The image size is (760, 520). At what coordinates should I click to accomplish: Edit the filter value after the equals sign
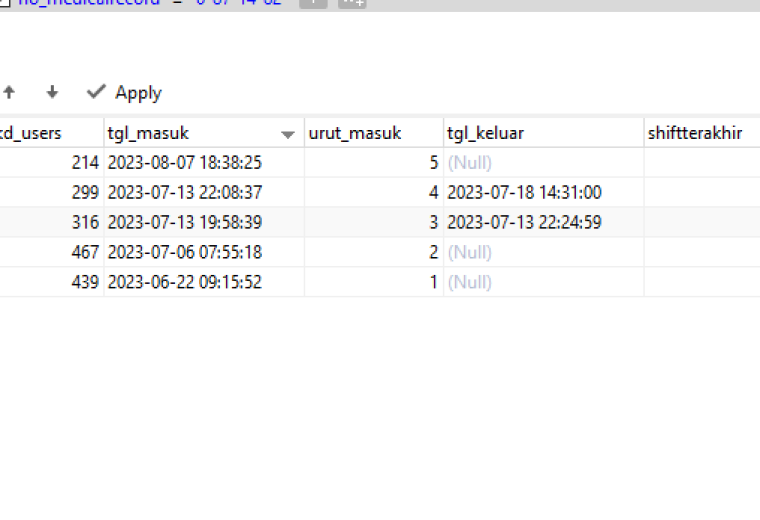[239, 2]
